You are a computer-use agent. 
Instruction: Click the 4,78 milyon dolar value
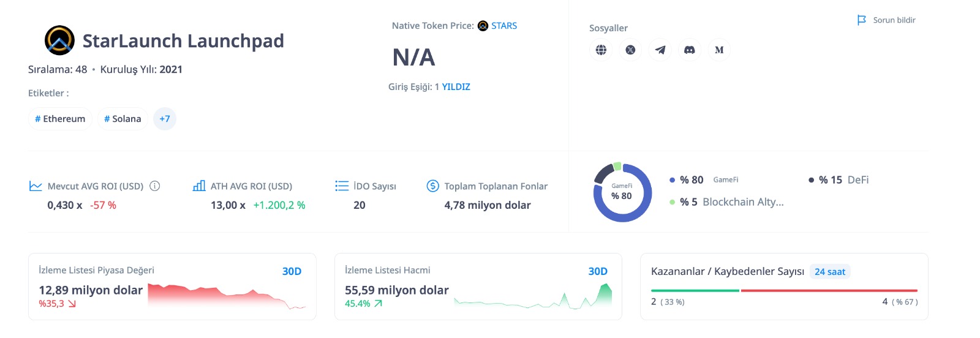point(488,205)
